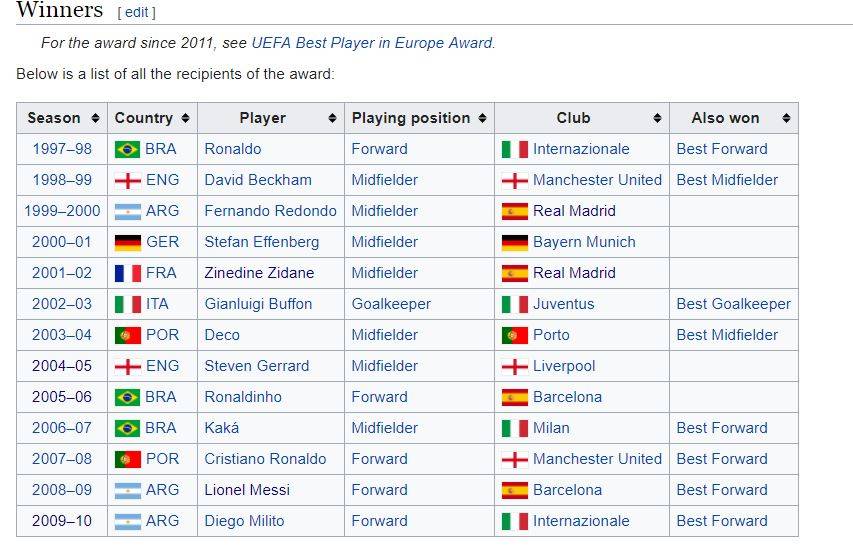
Task: Open Goalkeeper position link in Buffon row
Action: click(391, 304)
